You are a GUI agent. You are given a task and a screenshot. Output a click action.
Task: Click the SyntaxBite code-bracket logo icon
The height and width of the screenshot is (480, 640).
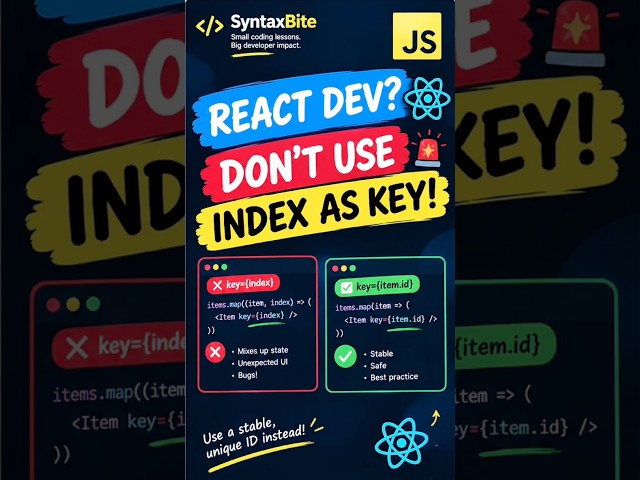click(x=209, y=26)
